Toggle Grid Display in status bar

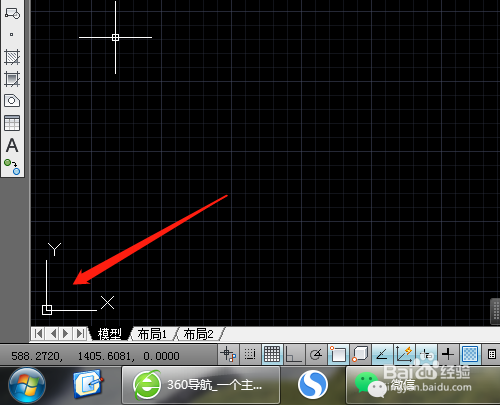[x=272, y=354]
